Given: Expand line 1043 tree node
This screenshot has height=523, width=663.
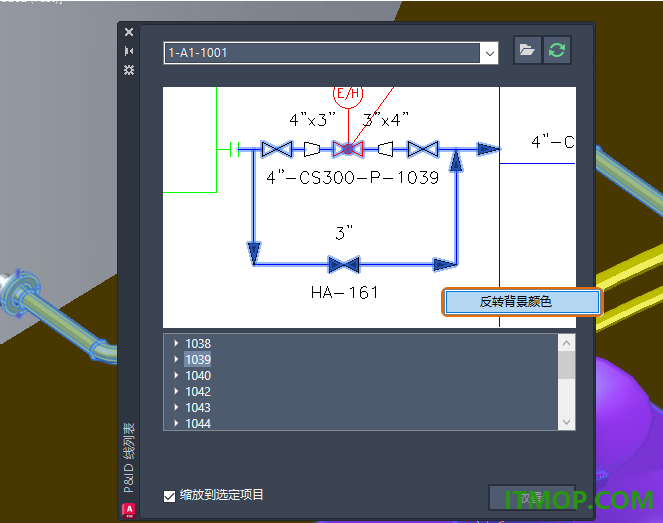Looking at the screenshot, I should tap(176, 408).
